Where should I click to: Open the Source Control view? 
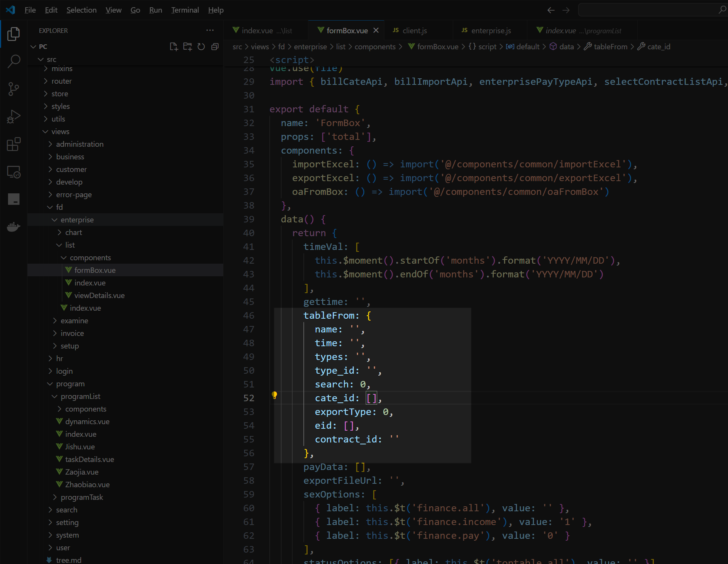click(13, 89)
